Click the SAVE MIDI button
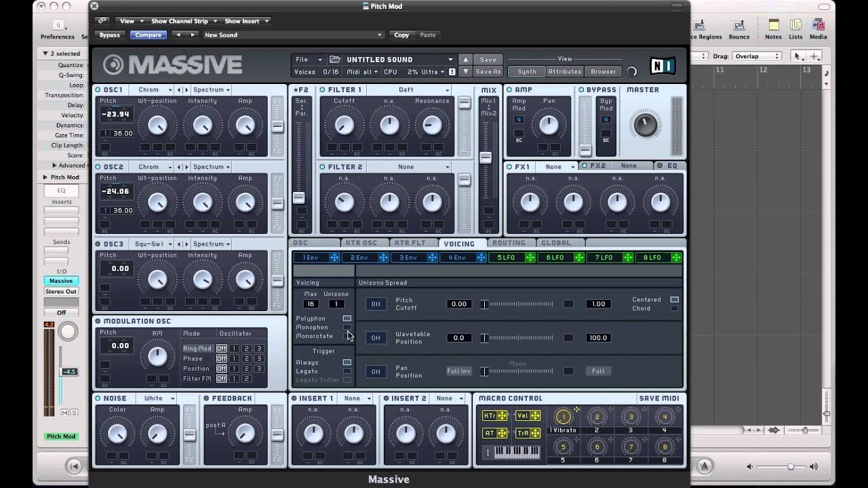 point(659,399)
